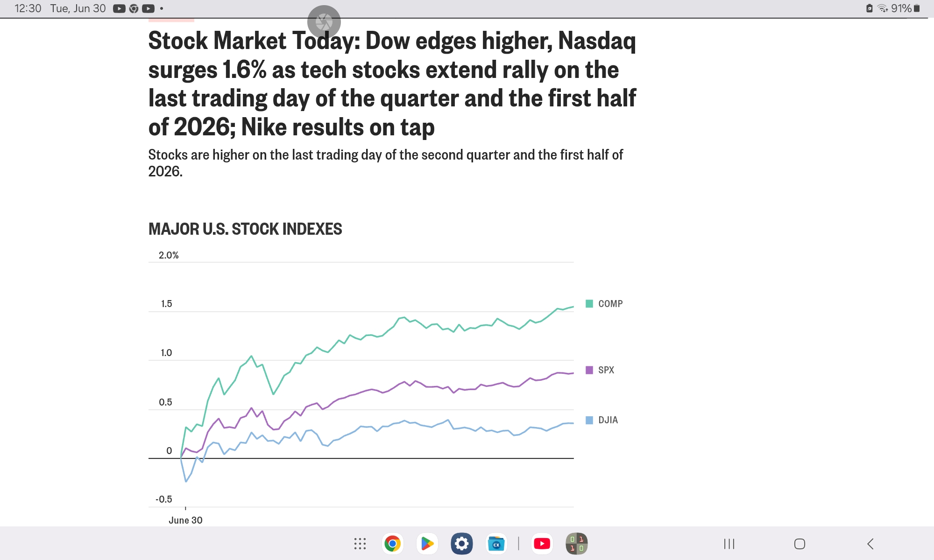Open the binary-digits app icon
Screen dimensions: 934x560
pyautogui.click(x=577, y=544)
